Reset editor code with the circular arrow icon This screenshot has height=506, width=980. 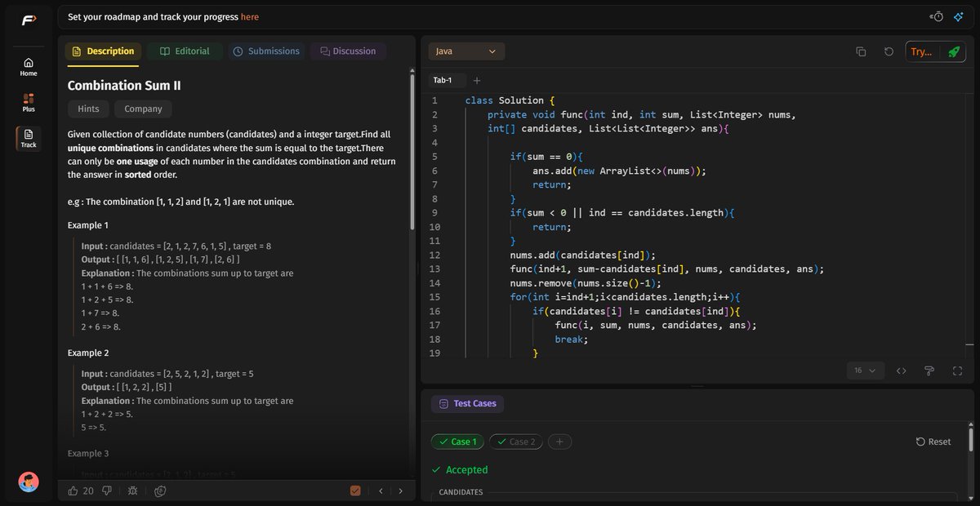[x=889, y=51]
